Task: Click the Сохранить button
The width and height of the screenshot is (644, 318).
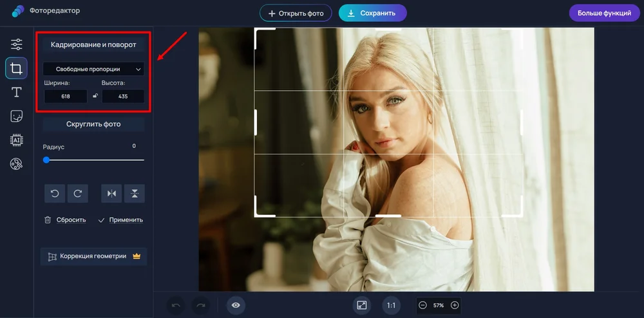Action: pyautogui.click(x=373, y=13)
